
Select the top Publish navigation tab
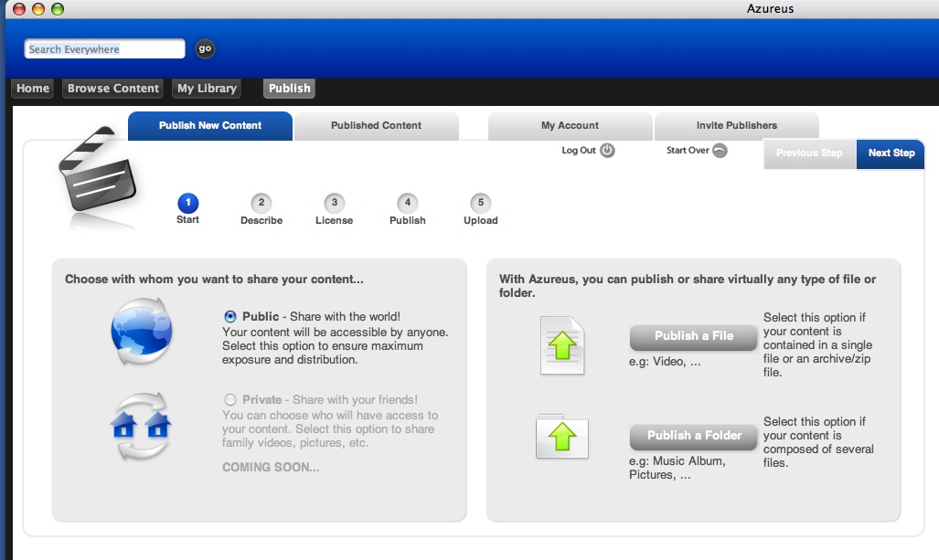pyautogui.click(x=289, y=89)
